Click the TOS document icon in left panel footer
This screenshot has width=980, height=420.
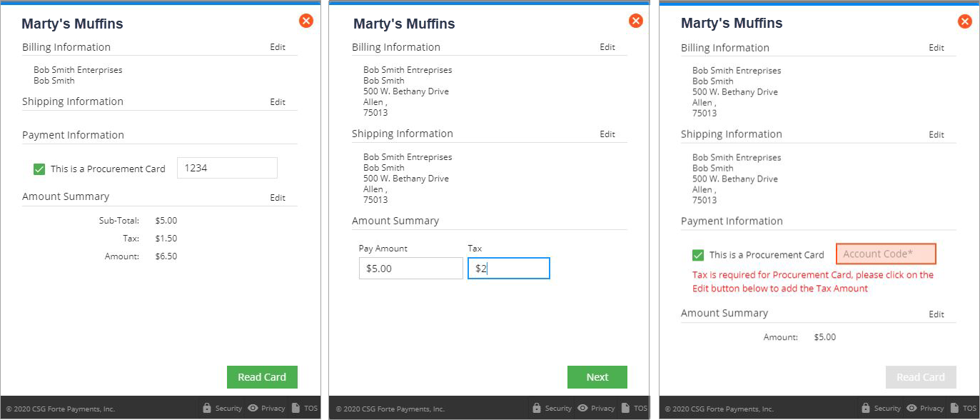coord(296,408)
